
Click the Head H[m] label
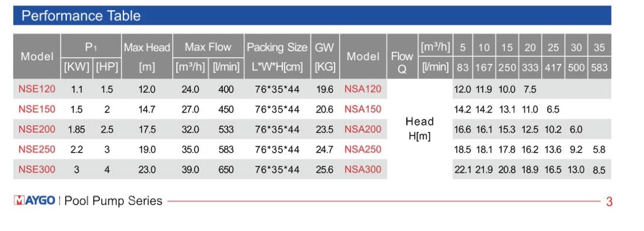tap(420, 129)
